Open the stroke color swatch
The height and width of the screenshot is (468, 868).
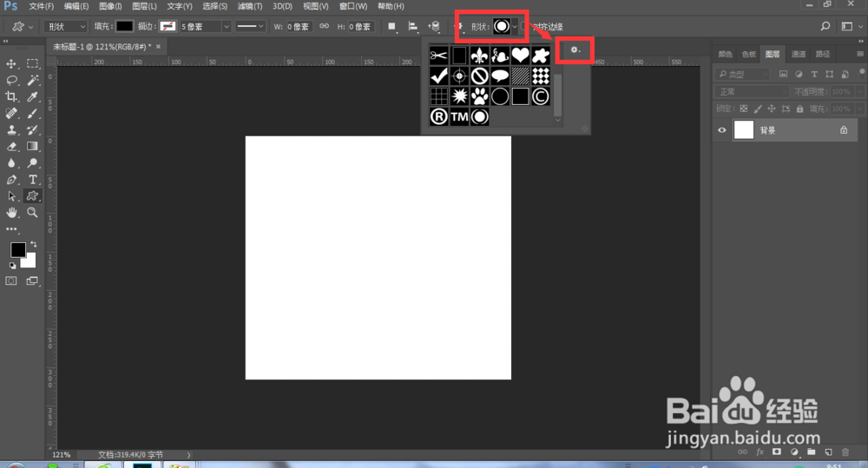168,26
